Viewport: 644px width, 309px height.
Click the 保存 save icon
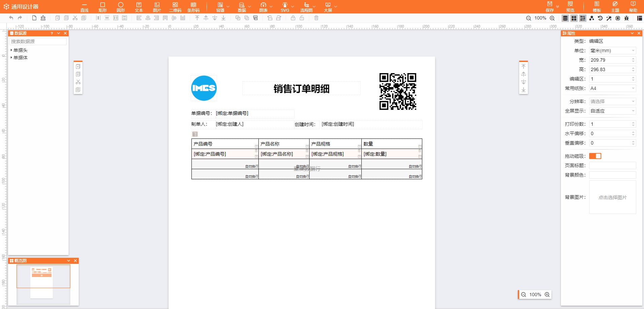[x=549, y=7]
